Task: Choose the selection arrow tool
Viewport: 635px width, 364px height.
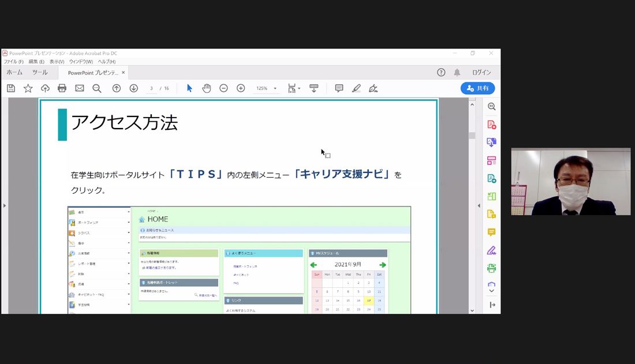Action: [189, 88]
